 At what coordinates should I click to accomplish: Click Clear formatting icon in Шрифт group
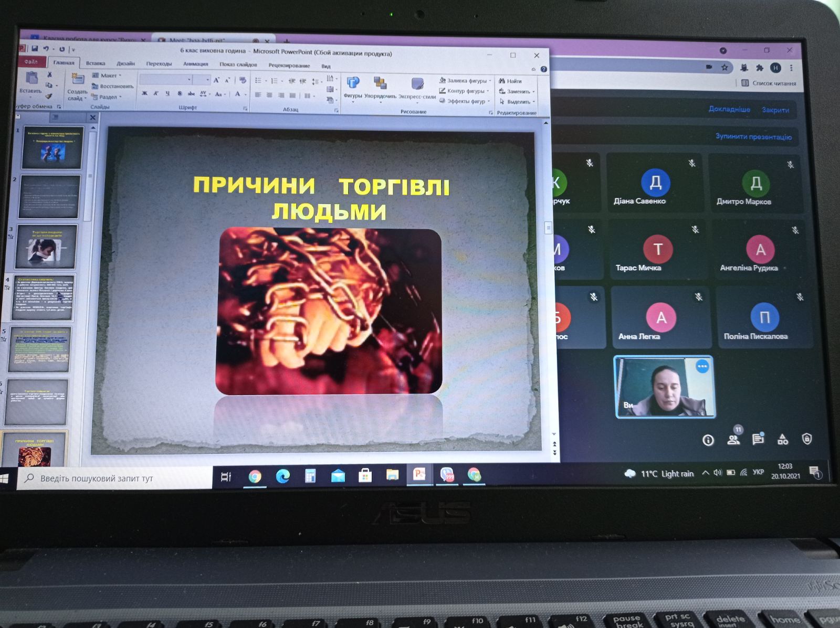243,80
